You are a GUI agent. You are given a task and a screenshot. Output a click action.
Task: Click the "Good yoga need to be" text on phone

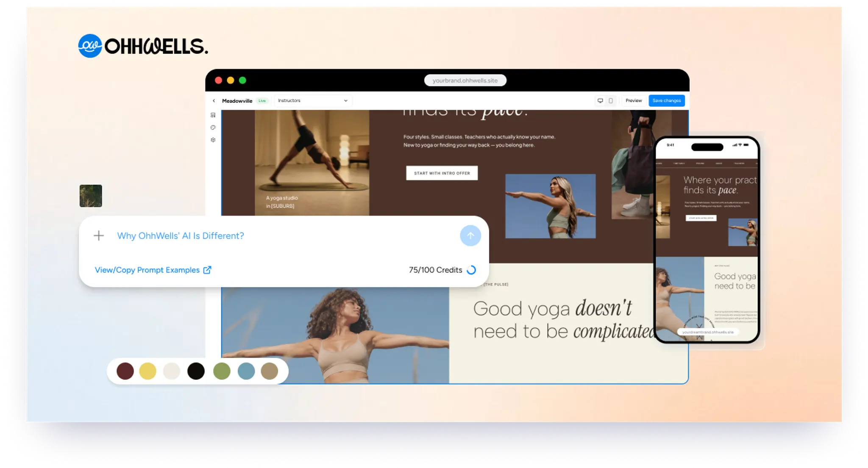click(x=735, y=281)
